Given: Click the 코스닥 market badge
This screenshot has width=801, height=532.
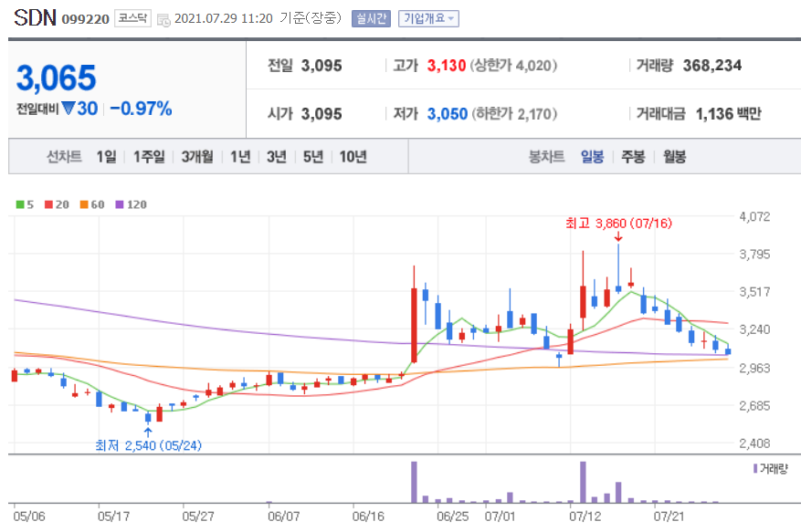Looking at the screenshot, I should click(132, 18).
